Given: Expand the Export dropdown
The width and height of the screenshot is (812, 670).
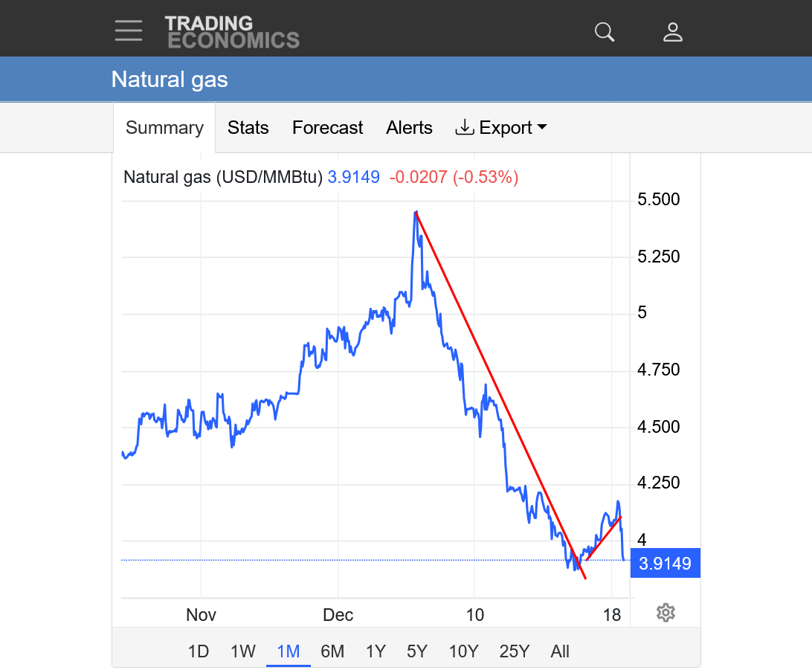Looking at the screenshot, I should 501,128.
